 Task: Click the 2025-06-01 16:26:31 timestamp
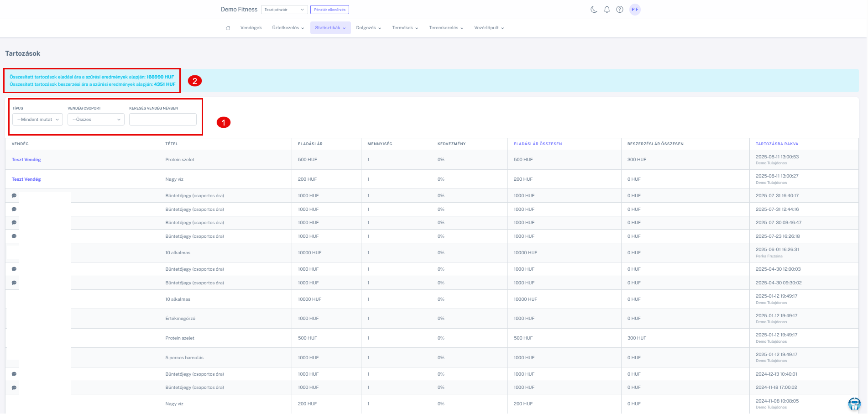777,250
